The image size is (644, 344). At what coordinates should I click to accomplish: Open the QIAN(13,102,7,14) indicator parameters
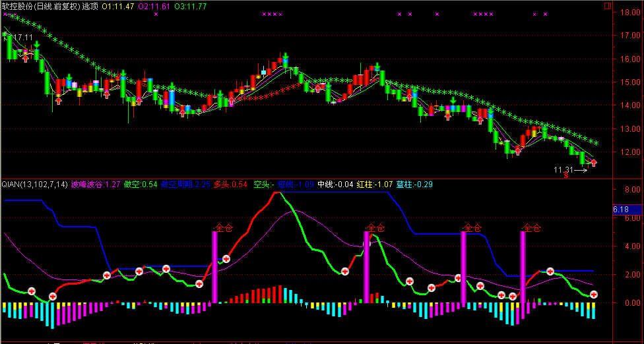click(x=34, y=184)
